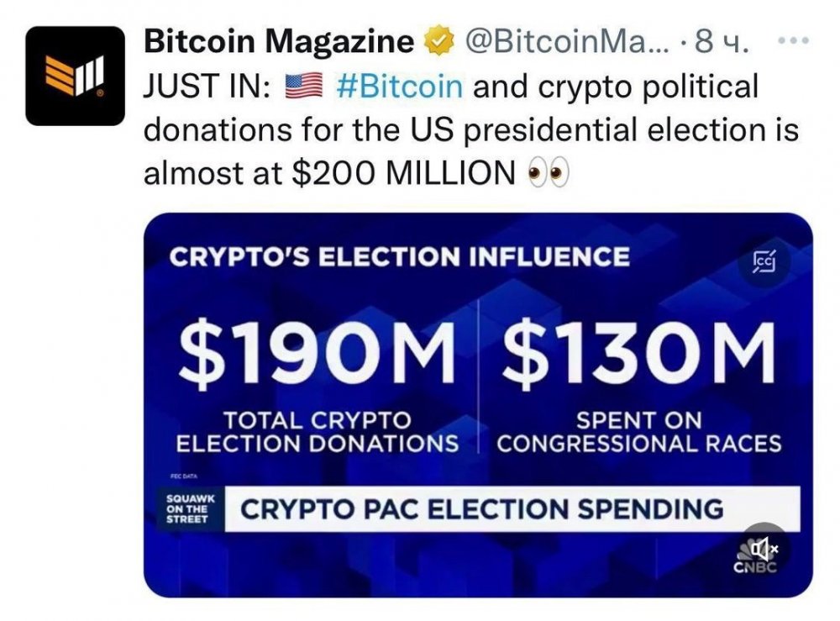Click the "almost at $200 MILLION" tweet text
Screen dimensions: 840x621
[329, 173]
